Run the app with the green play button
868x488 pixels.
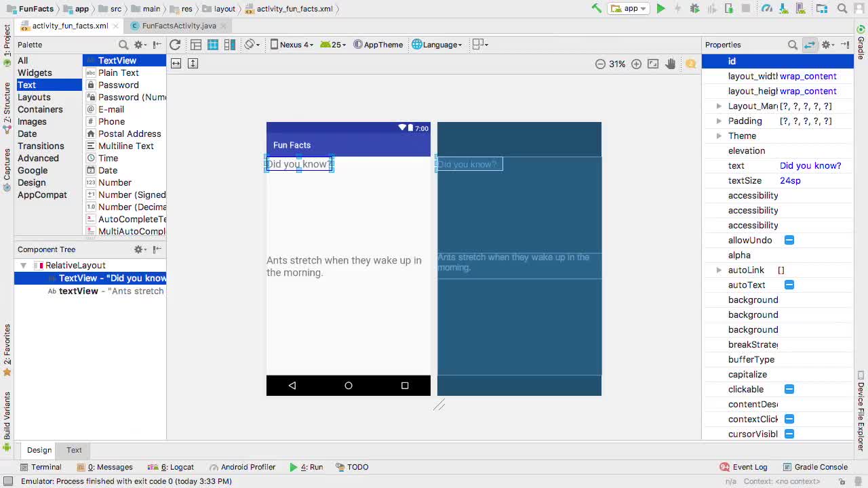point(660,9)
